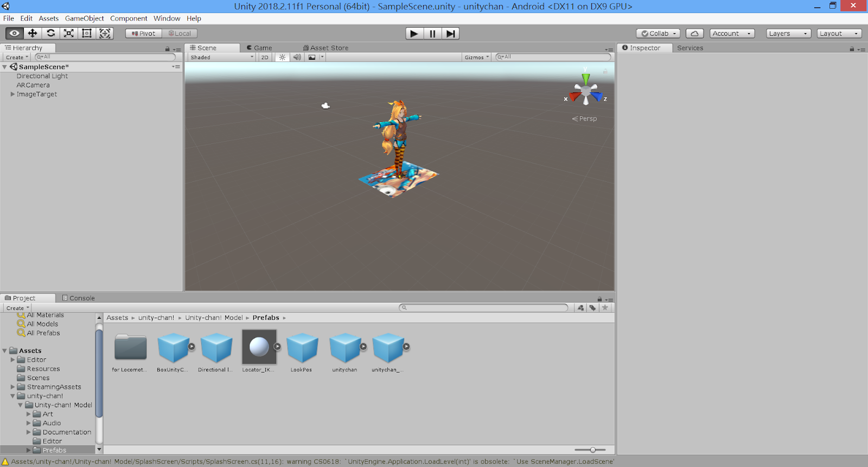868x467 pixels.
Task: Switch to the Services tab
Action: (x=690, y=48)
